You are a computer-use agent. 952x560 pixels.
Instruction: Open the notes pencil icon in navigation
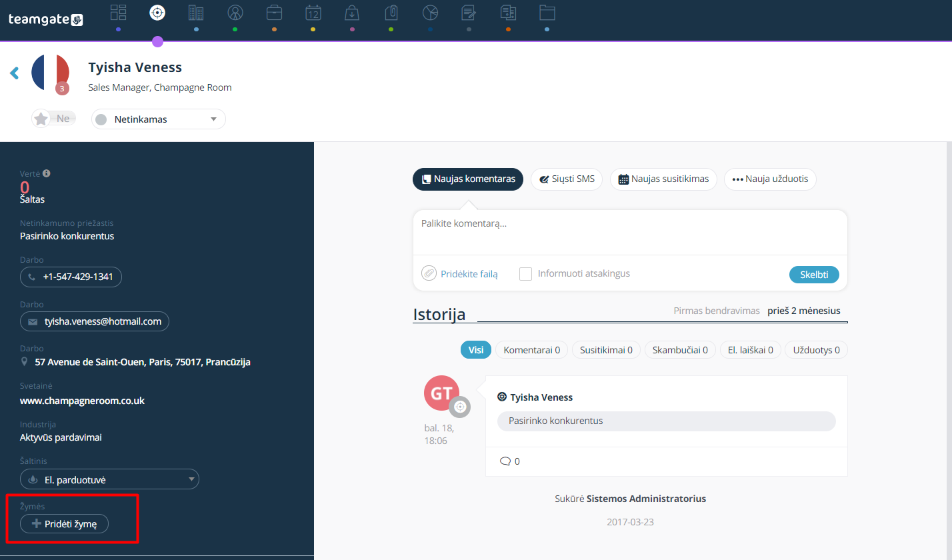pos(469,13)
